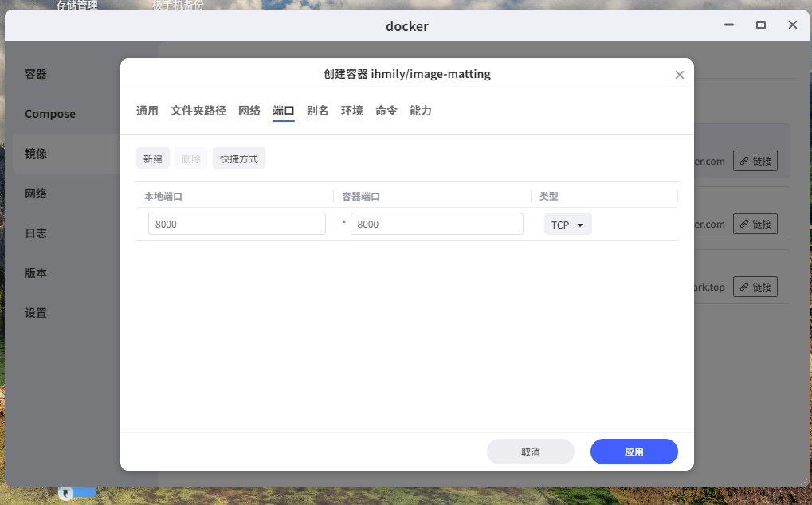Click the first er.com 链接 button
812x505 pixels.
[755, 161]
